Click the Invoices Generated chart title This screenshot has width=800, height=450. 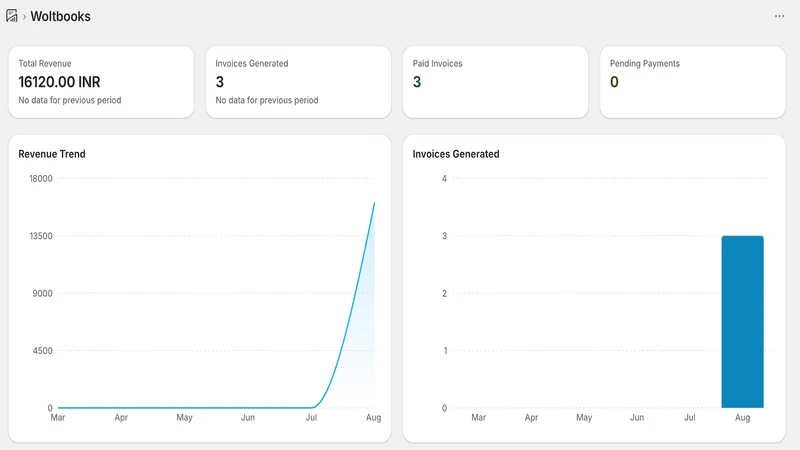coord(456,154)
